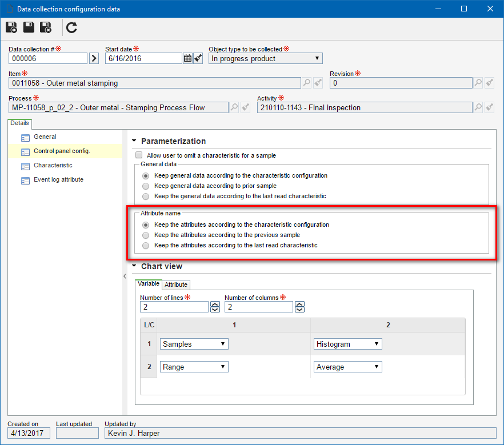Viewport: 504px width, 445px height.
Task: Open the Control panel config. section
Action: (x=62, y=151)
